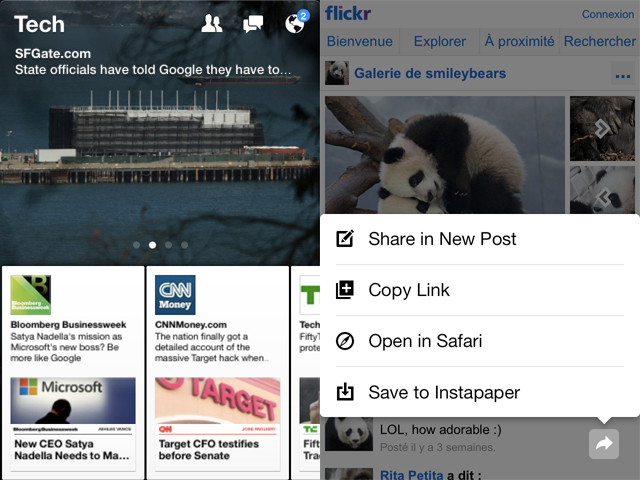
Task: Choose Open in Safari
Action: tap(480, 341)
